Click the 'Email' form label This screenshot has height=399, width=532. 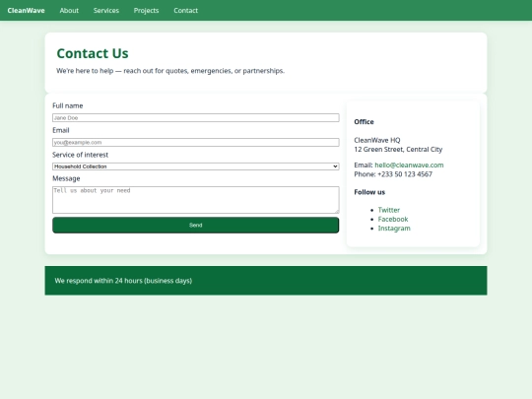[61, 130]
